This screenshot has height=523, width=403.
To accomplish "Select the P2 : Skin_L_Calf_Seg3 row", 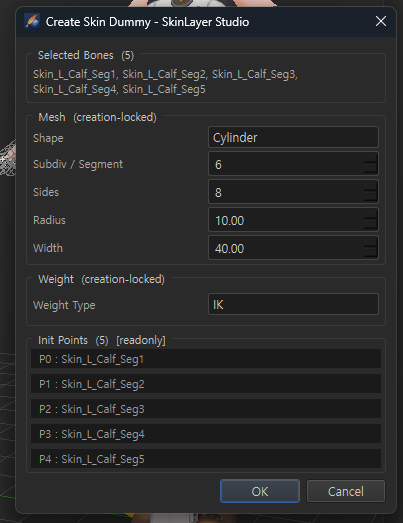I will click(206, 409).
